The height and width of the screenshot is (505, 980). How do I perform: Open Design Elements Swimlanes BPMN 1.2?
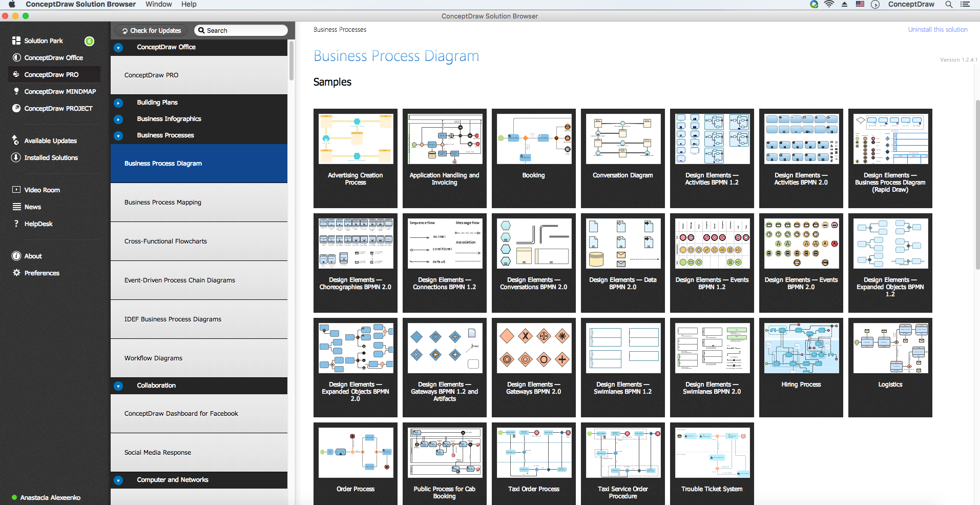[623, 367]
